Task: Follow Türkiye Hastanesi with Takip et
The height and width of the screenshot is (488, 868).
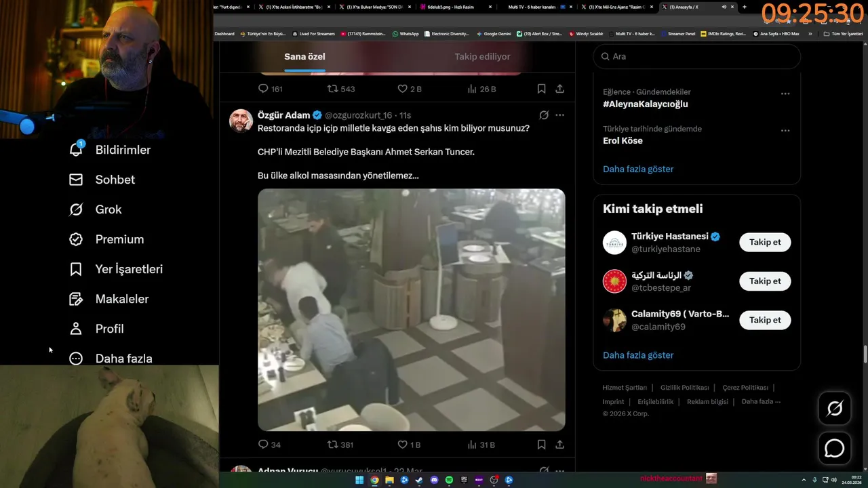Action: coord(765,242)
